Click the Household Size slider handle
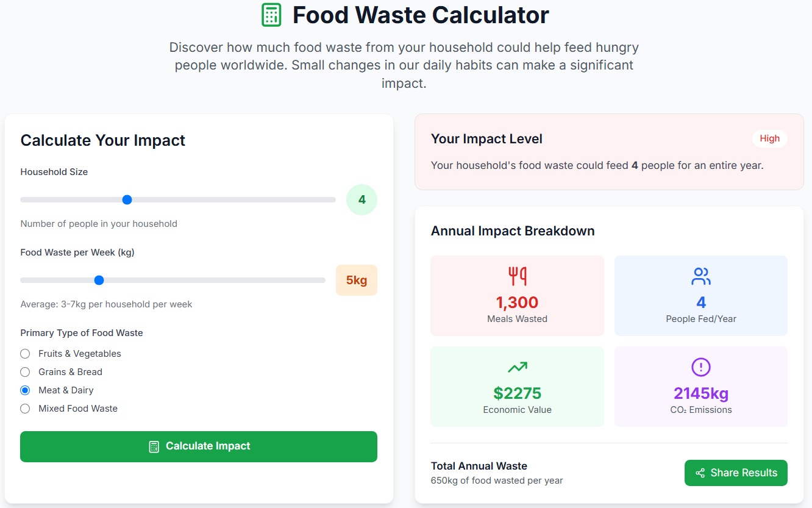 pos(127,199)
